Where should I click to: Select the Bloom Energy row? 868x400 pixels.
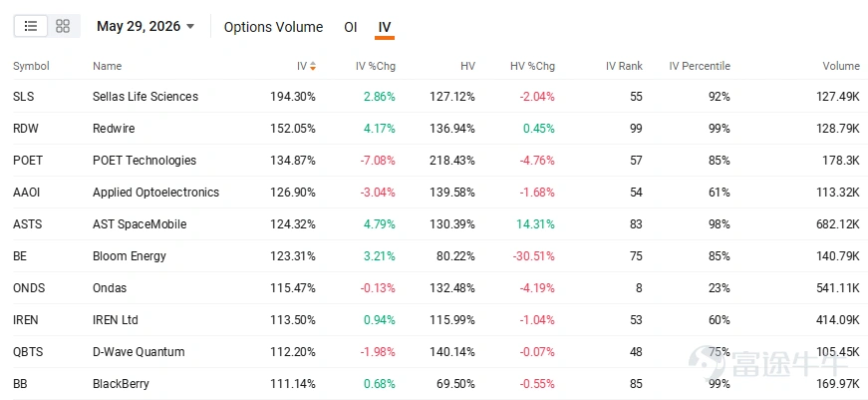pyautogui.click(x=436, y=256)
